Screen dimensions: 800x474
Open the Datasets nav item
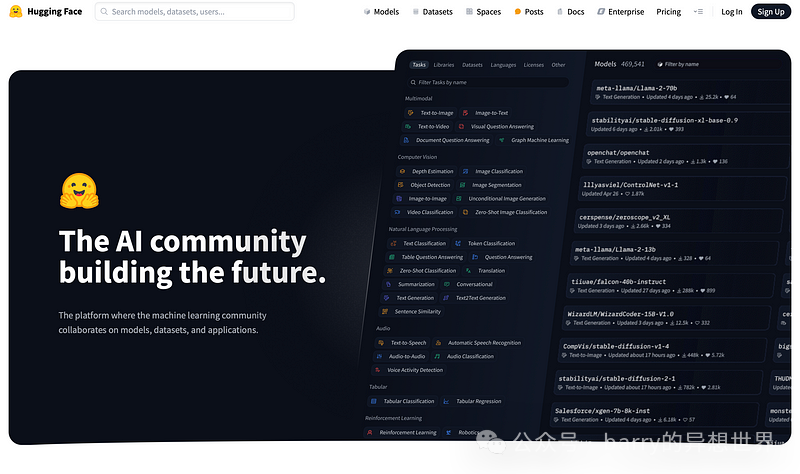point(433,11)
